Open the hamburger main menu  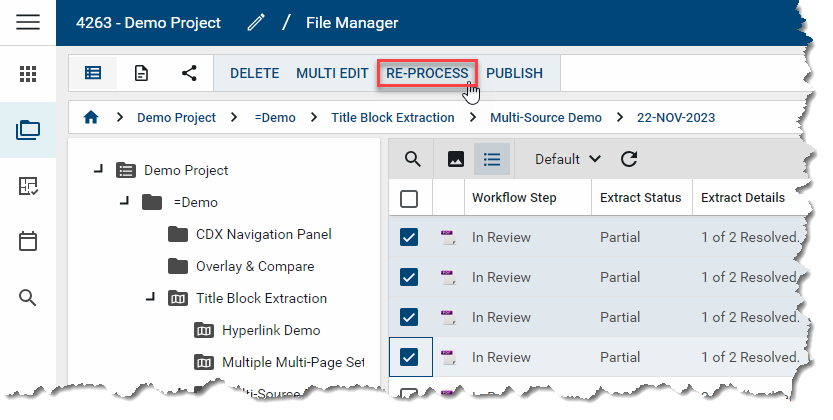(x=28, y=22)
